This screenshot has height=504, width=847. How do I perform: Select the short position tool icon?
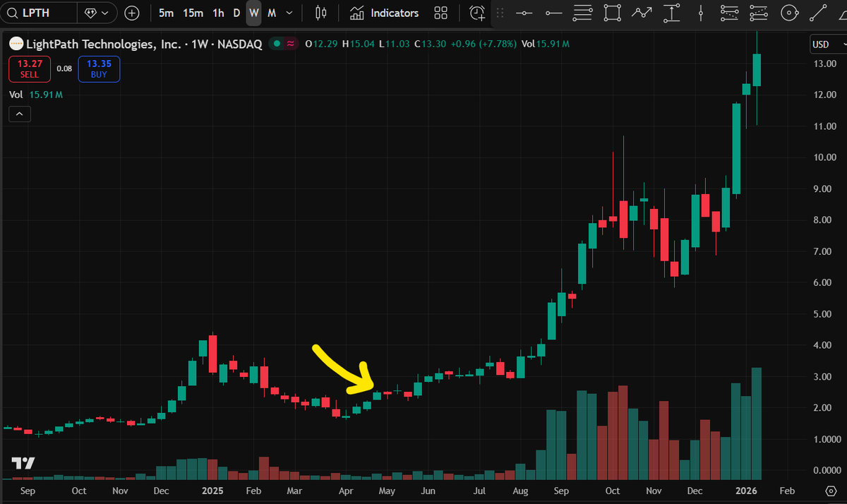(x=759, y=13)
